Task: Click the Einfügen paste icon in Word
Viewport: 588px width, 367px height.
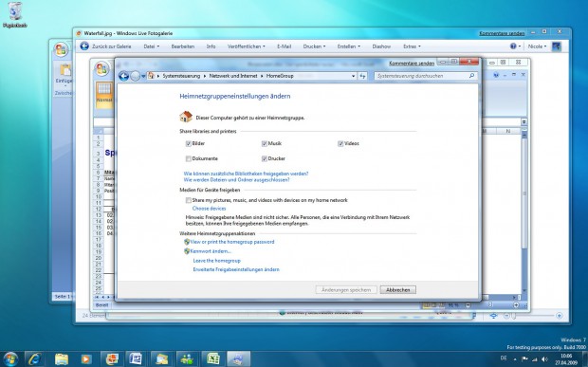Action: click(65, 70)
